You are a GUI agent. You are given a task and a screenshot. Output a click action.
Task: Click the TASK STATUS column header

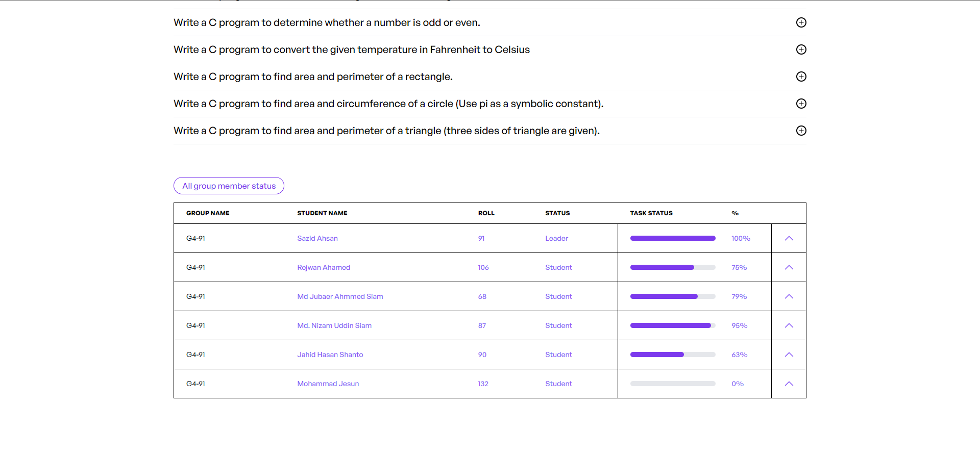click(x=651, y=213)
